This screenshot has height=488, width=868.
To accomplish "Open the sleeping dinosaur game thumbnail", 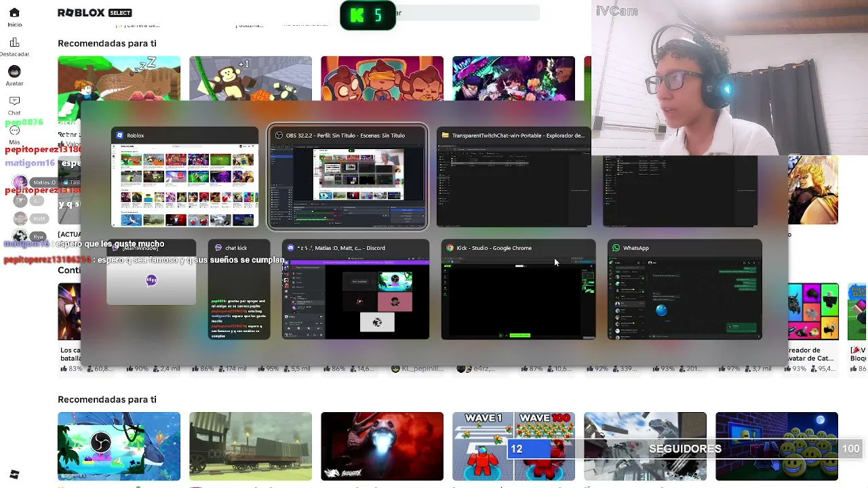I will click(x=119, y=78).
